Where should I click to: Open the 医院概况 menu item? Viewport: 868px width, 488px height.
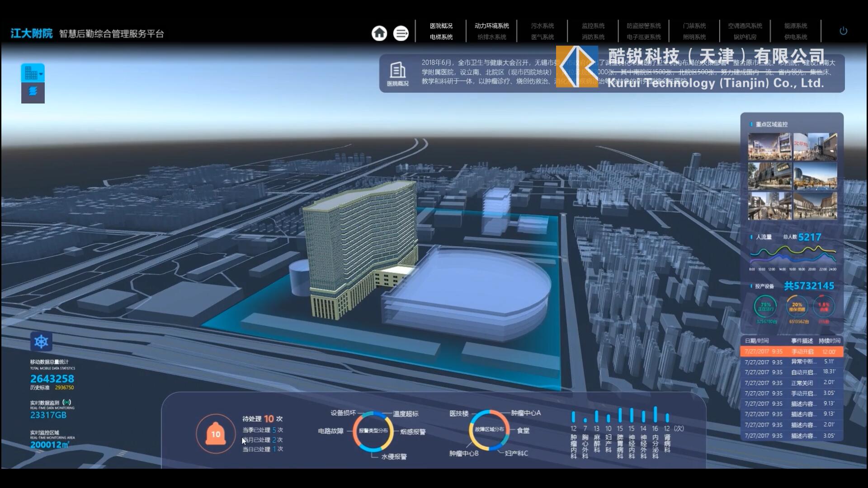(441, 26)
